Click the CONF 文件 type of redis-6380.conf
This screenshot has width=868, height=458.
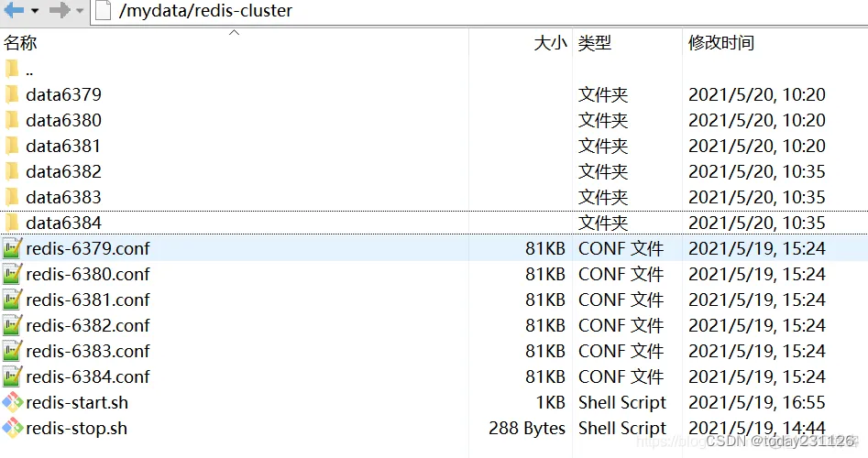(621, 275)
